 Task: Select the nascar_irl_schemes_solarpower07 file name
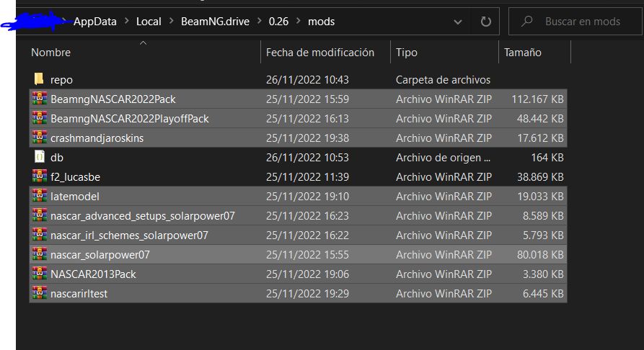[x=129, y=235]
